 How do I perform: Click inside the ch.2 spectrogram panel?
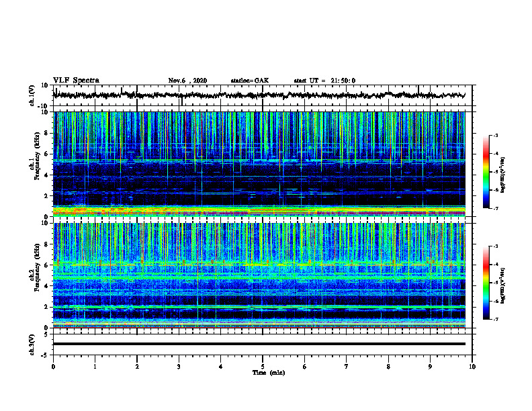259,275
